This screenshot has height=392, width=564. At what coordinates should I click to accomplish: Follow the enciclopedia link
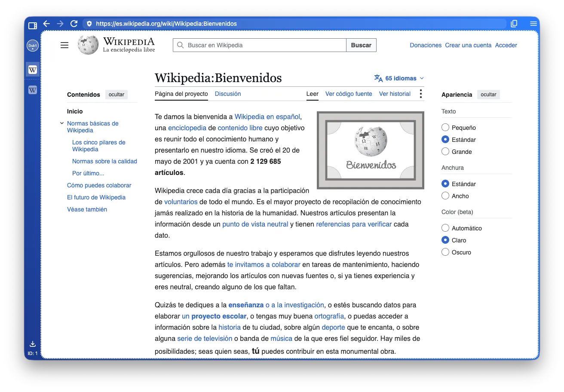click(x=187, y=128)
